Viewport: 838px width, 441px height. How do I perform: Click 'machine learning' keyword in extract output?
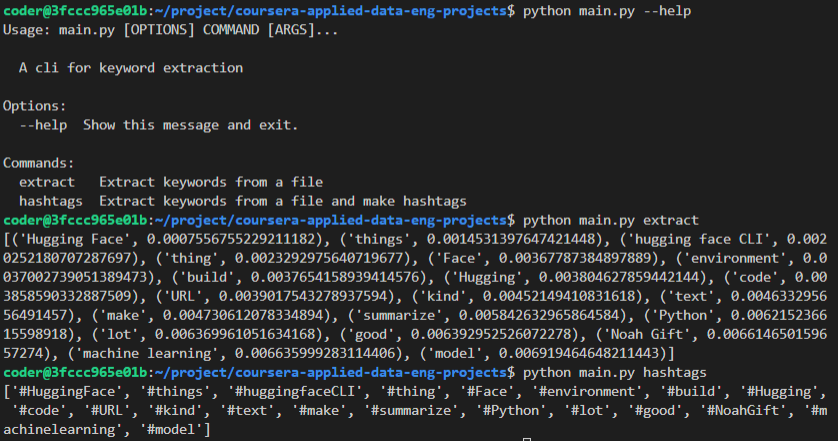(147, 353)
